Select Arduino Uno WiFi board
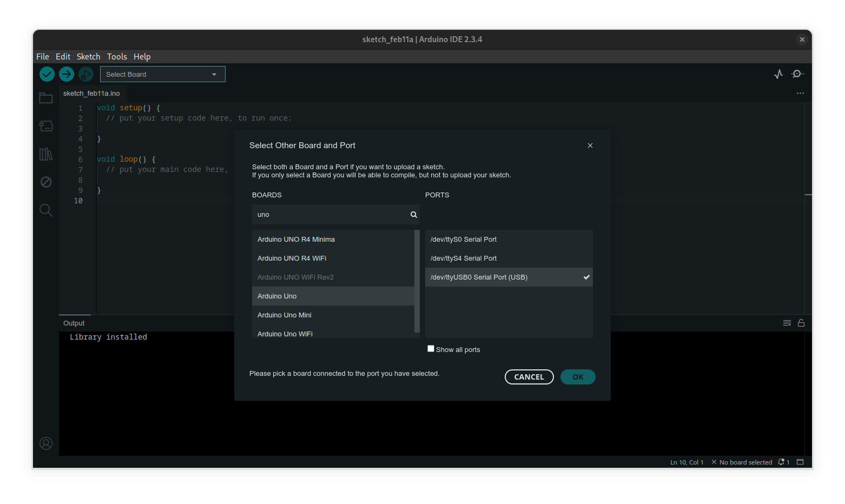Viewport: 845px width, 504px height. click(333, 331)
